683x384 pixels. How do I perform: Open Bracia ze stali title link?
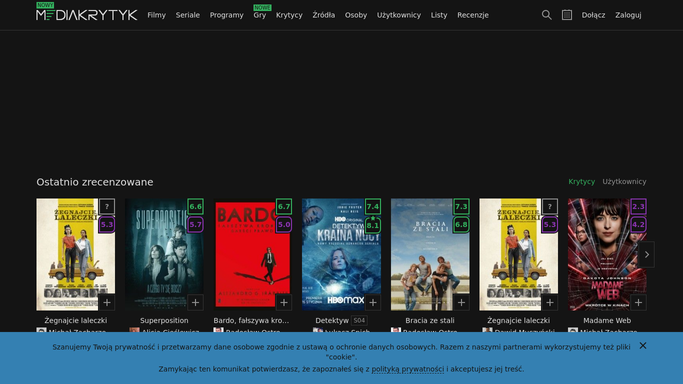click(430, 320)
